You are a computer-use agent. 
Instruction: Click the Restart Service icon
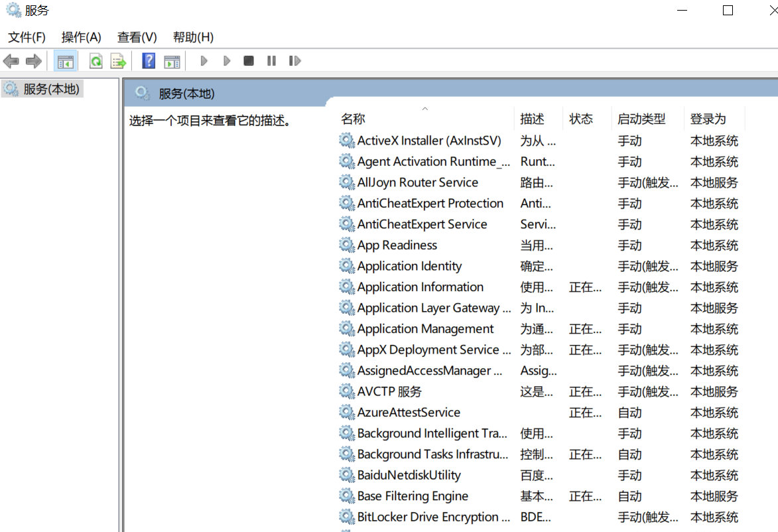[294, 61]
